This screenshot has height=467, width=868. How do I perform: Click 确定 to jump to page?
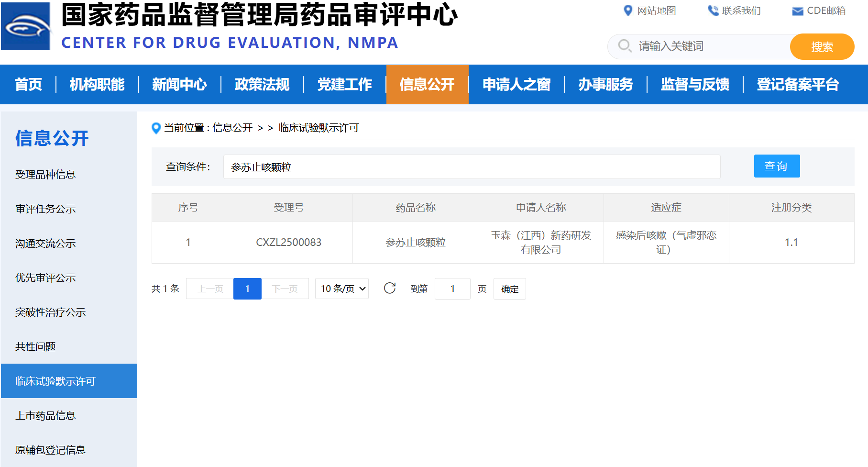509,289
